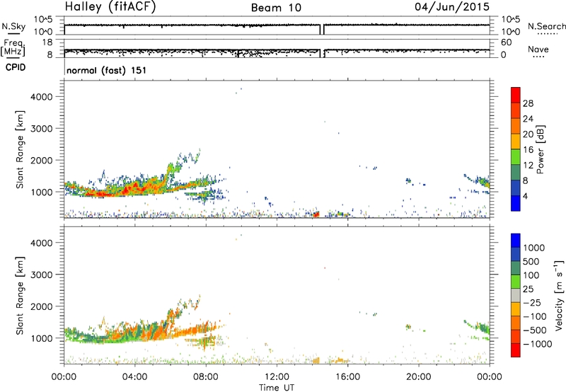Click the '28' tick on the Power scale
Image resolution: width=566 pixels, height=392 pixels.
pos(528,103)
